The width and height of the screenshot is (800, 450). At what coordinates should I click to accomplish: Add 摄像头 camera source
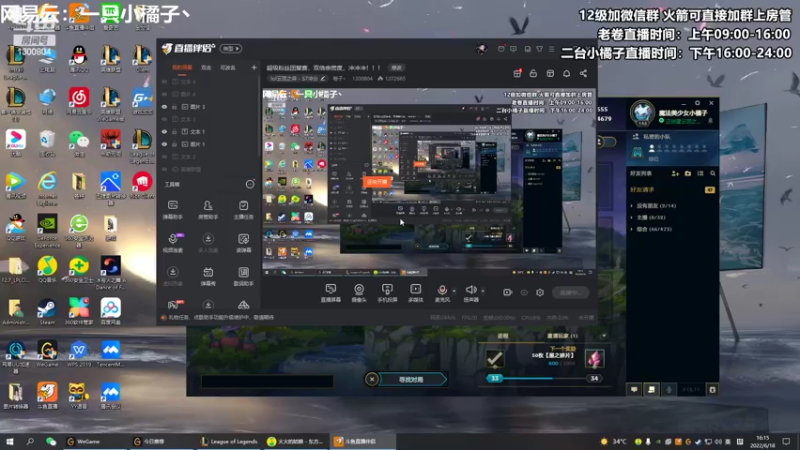click(359, 293)
